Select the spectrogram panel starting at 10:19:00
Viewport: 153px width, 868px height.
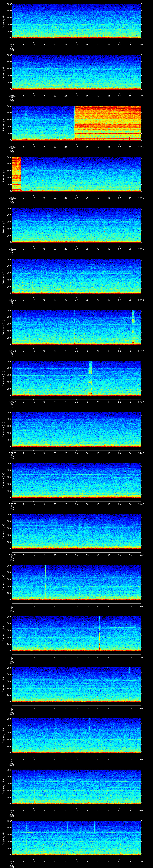76,276
